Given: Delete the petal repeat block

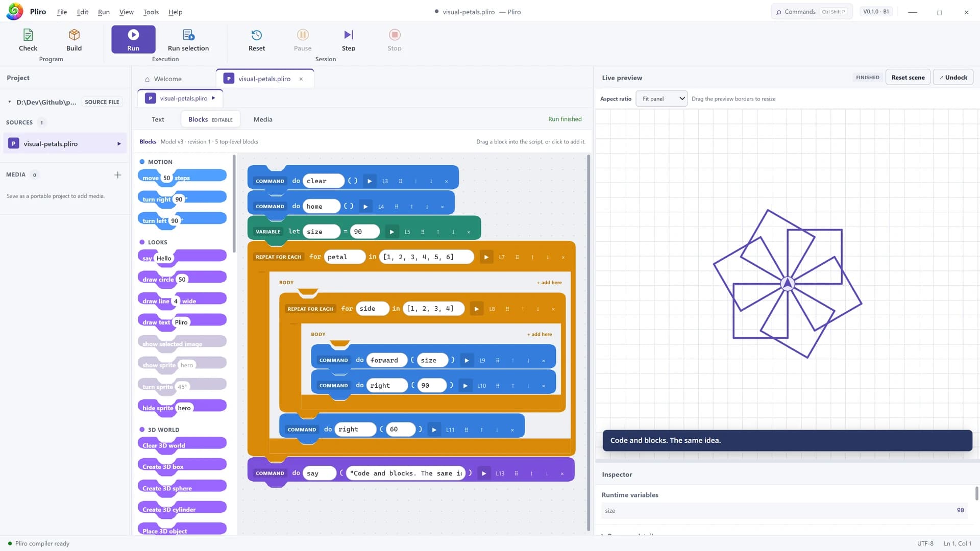Looking at the screenshot, I should (x=563, y=257).
